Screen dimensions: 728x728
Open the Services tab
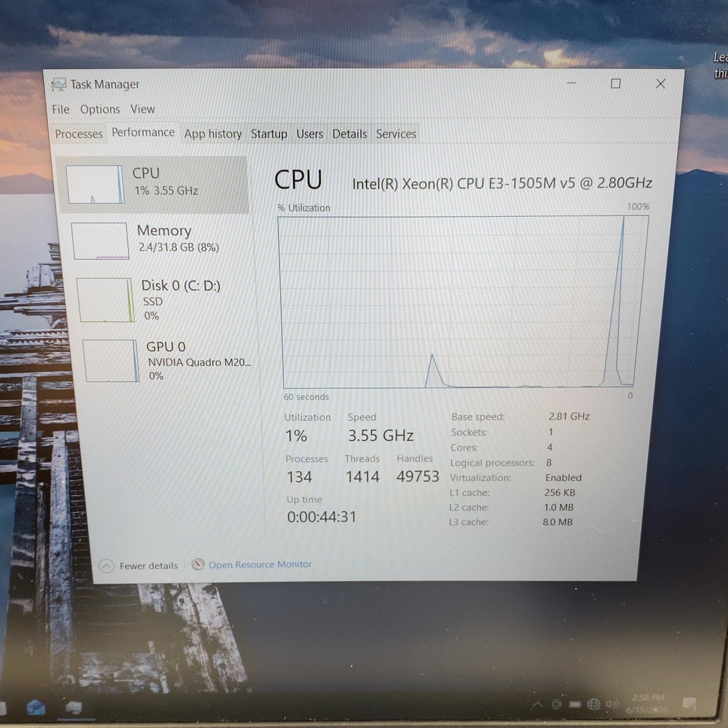[396, 134]
